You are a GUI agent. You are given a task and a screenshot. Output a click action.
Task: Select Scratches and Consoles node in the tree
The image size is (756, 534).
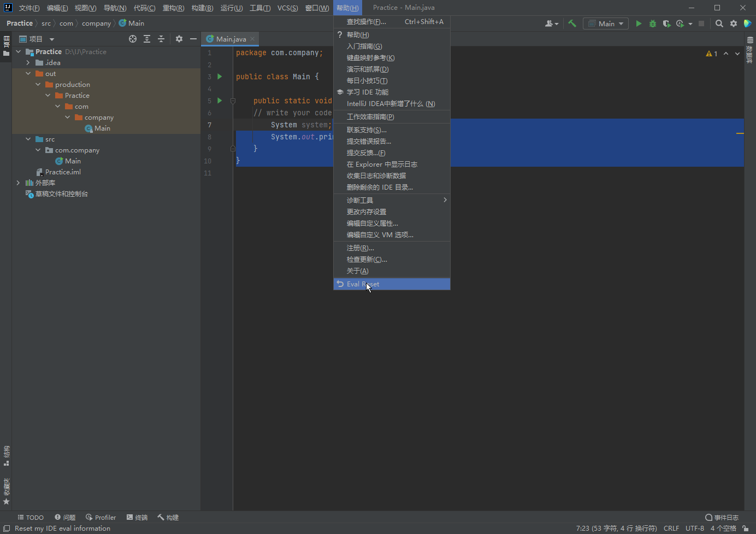pyautogui.click(x=61, y=193)
